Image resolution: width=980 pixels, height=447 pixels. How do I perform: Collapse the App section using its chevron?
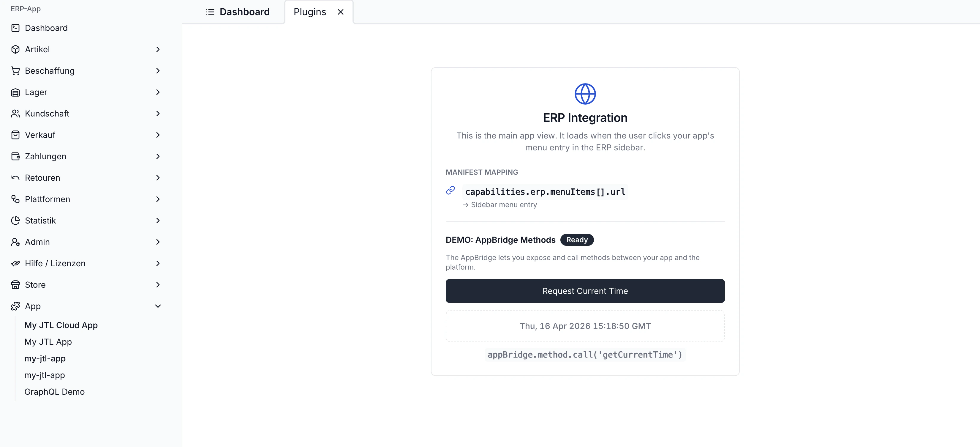(x=158, y=306)
